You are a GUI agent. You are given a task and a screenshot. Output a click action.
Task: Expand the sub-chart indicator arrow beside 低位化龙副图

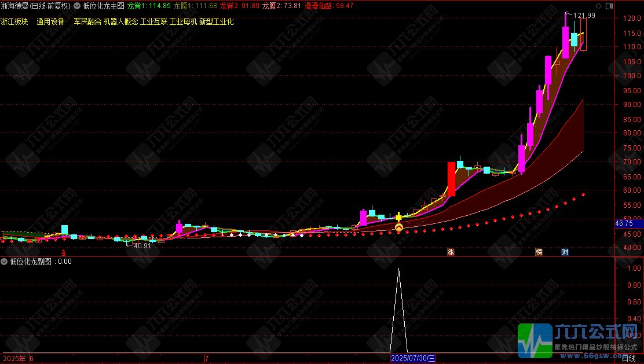point(4,262)
